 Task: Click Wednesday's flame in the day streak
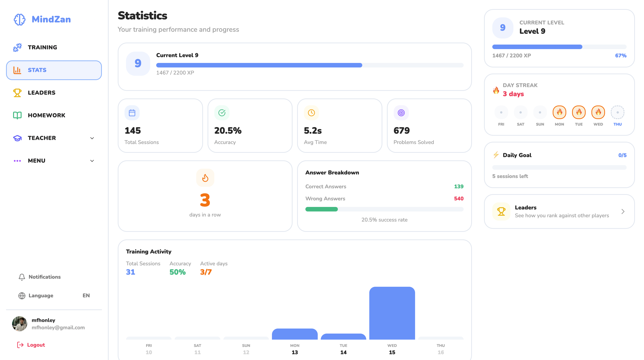coord(598,112)
